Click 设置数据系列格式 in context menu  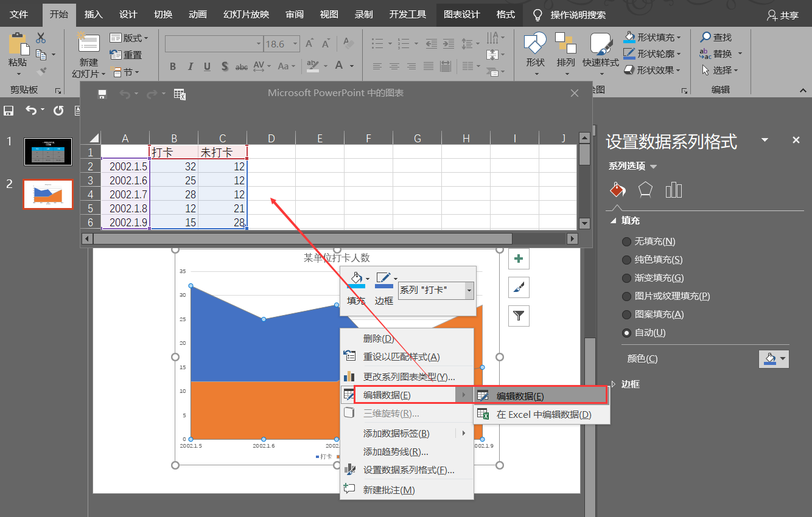point(408,470)
